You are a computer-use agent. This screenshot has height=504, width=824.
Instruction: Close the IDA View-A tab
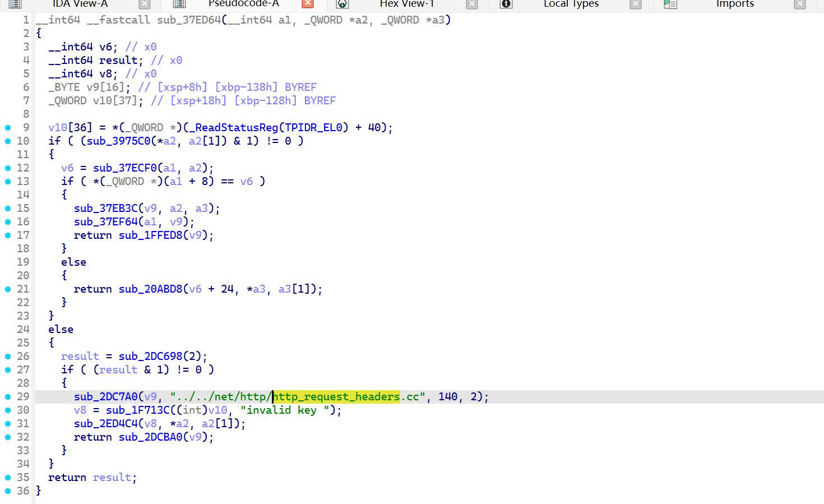tap(145, 4)
